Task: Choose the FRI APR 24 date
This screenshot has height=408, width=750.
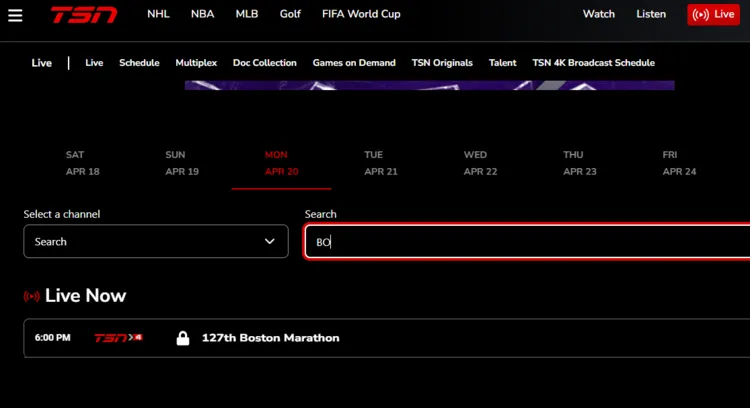Action: 679,164
